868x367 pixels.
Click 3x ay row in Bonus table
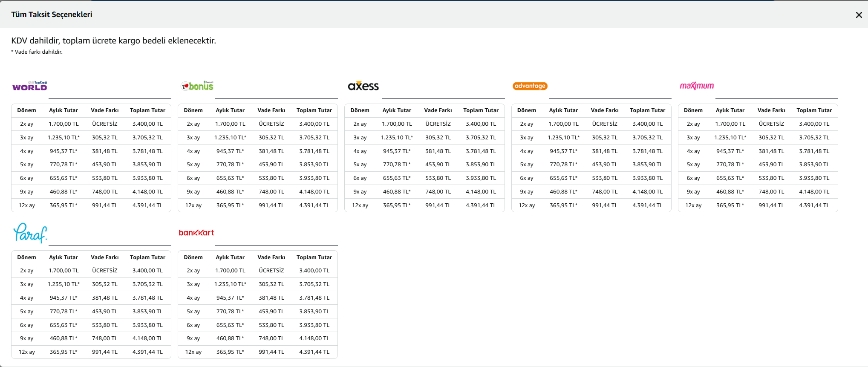258,138
